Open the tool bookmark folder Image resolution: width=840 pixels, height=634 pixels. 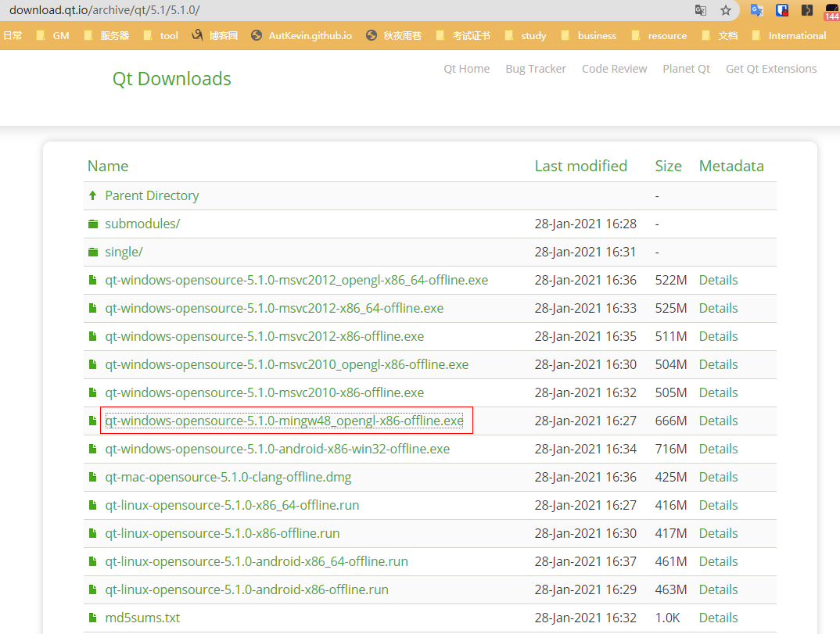[x=160, y=35]
